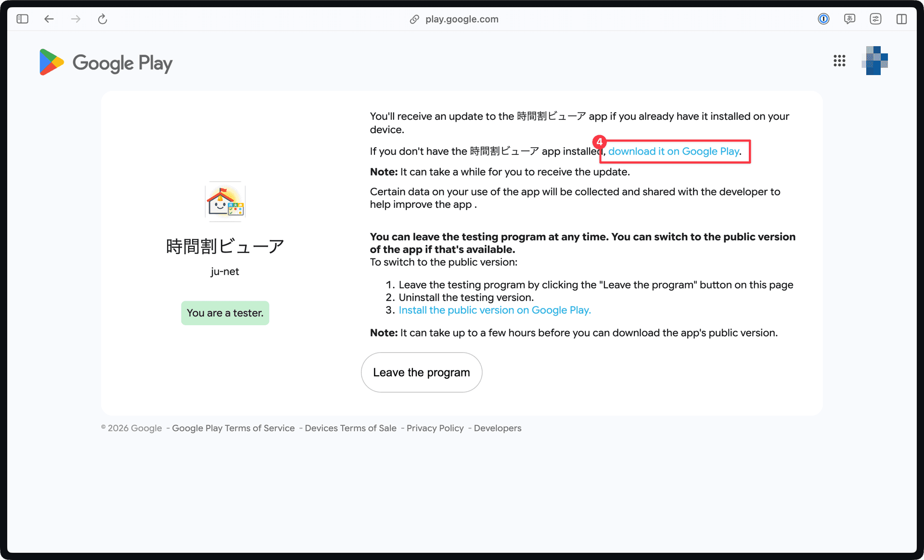Click the Leave the program button
This screenshot has height=560, width=924.
pos(421,372)
